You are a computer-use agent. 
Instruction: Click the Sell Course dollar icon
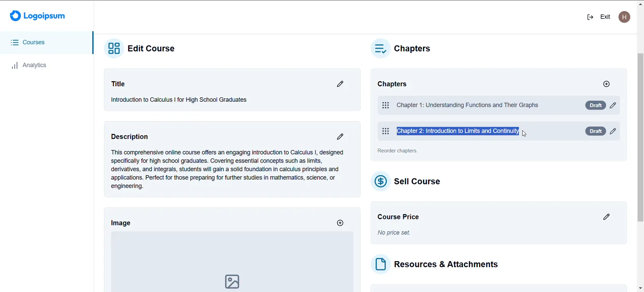(x=380, y=181)
